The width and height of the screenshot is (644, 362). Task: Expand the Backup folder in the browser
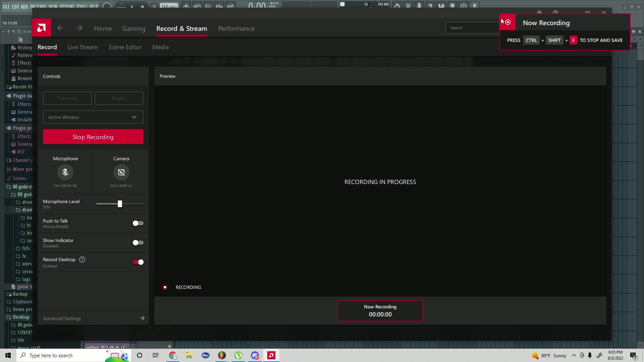point(20,294)
